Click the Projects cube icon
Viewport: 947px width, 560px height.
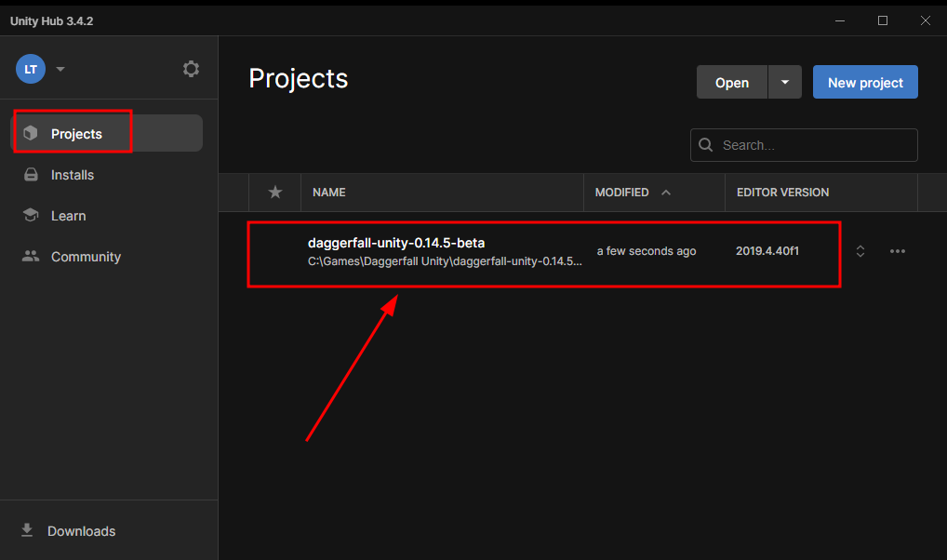pos(30,133)
